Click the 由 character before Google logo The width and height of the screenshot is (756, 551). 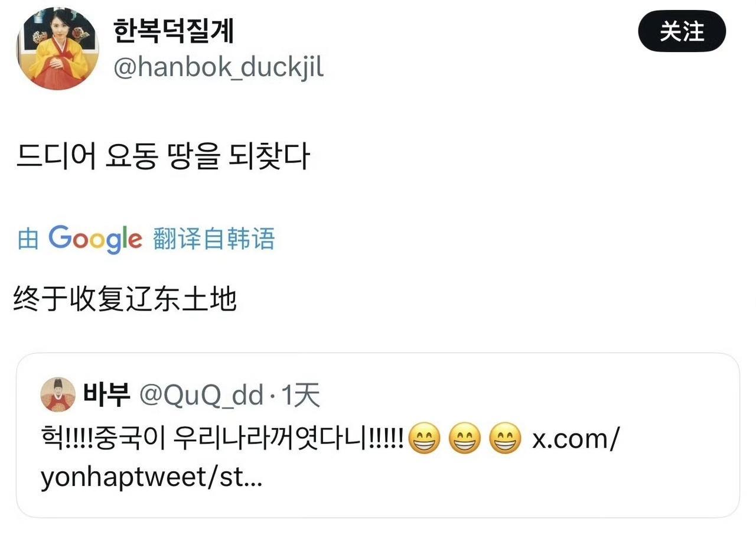[x=28, y=239]
